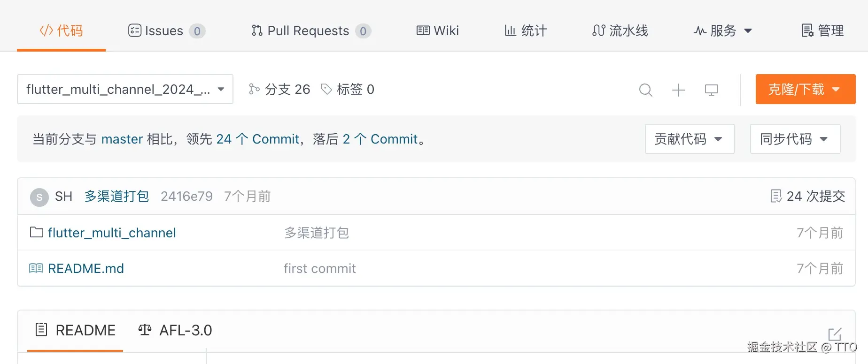Click the repository search magnifier icon
Viewport: 868px width, 364px height.
click(646, 90)
